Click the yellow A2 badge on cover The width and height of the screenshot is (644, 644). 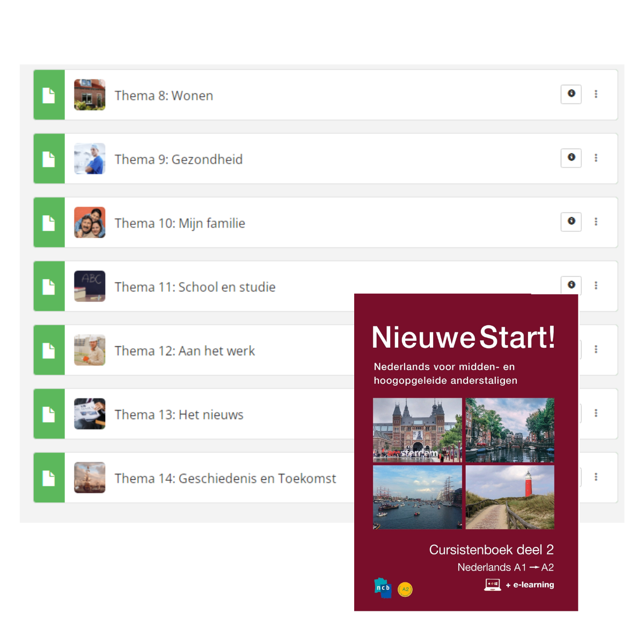[405, 590]
